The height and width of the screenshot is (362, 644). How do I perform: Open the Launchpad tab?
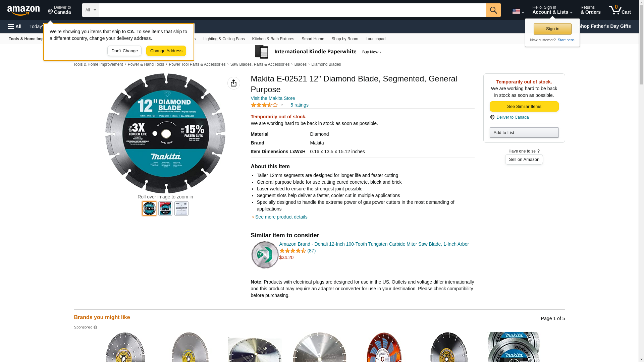tap(375, 39)
